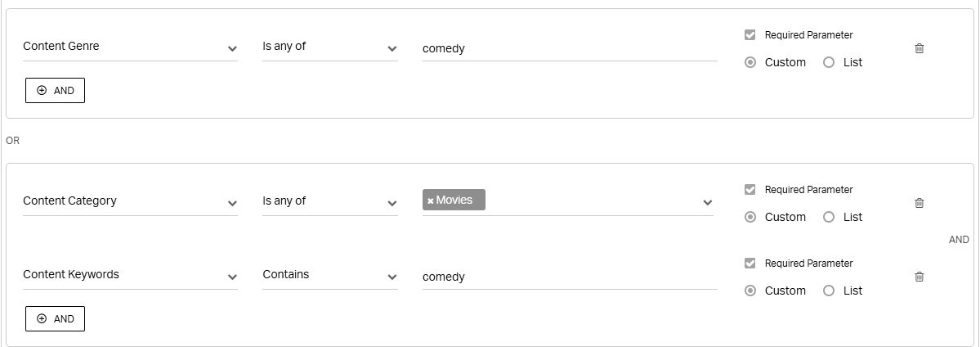This screenshot has height=347, width=980.
Task: Delete the Content Category rule via trash icon
Action: point(919,203)
